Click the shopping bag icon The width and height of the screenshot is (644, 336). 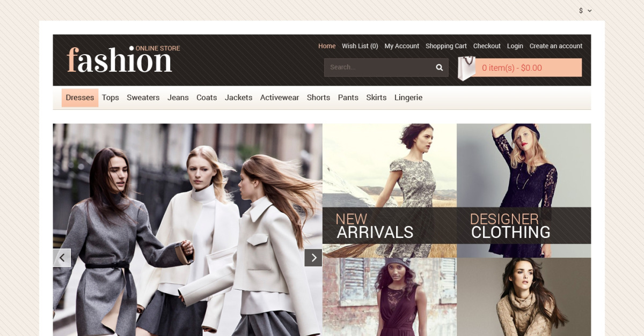coord(466,68)
